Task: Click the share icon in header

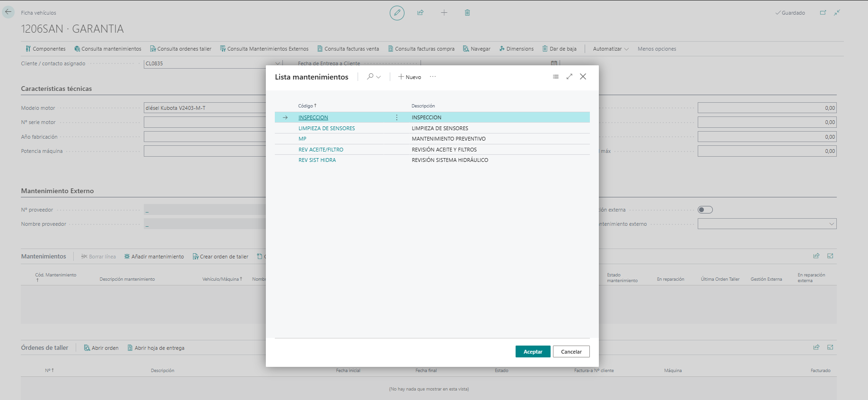Action: coord(420,13)
